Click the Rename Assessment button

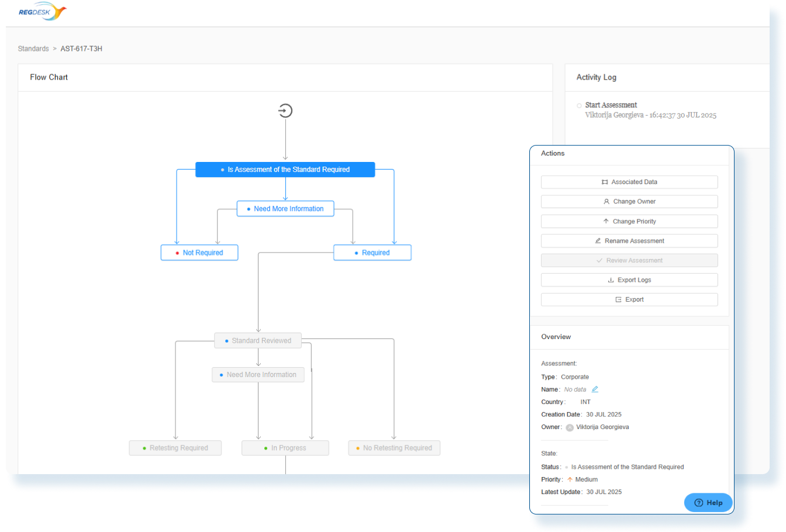(x=629, y=241)
